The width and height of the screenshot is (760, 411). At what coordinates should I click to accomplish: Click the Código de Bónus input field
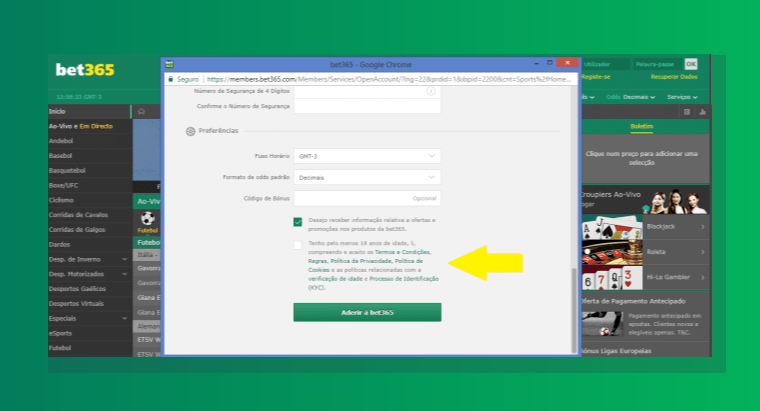point(367,198)
